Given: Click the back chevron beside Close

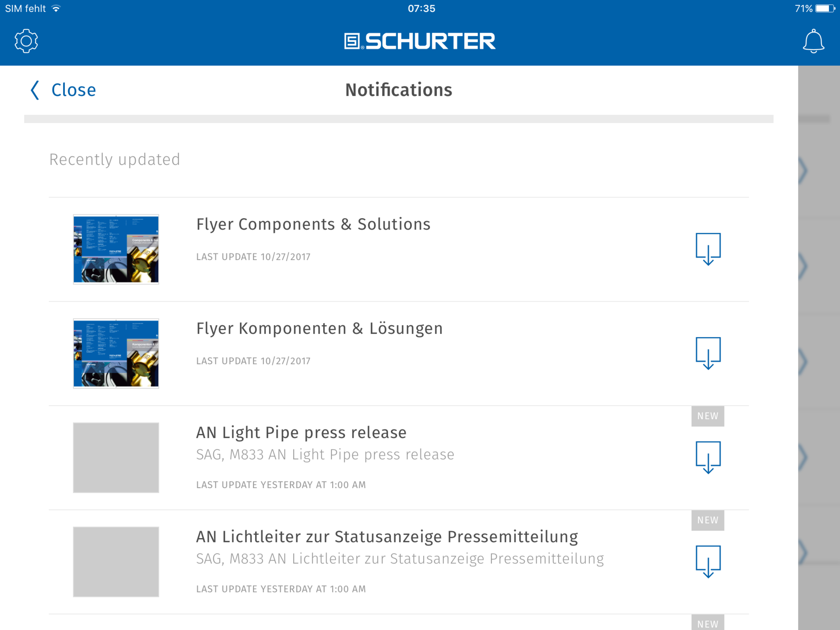Looking at the screenshot, I should pos(35,90).
